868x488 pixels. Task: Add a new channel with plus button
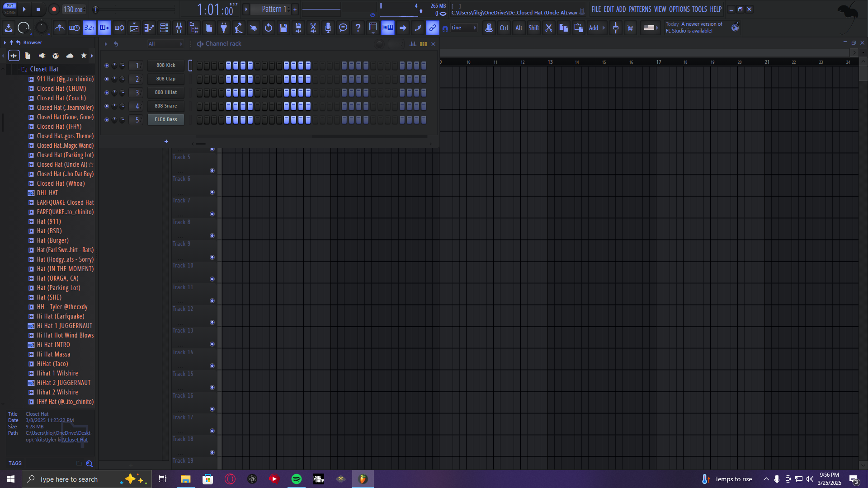166,141
